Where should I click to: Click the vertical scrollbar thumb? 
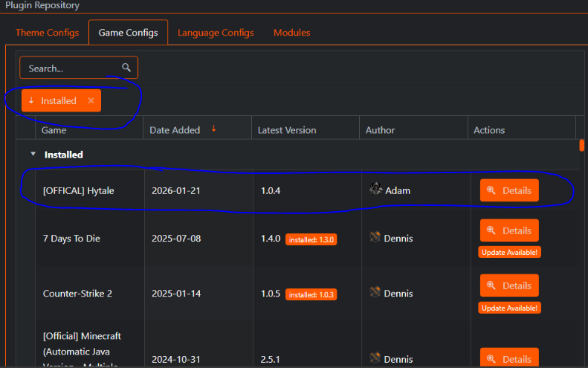pos(581,144)
